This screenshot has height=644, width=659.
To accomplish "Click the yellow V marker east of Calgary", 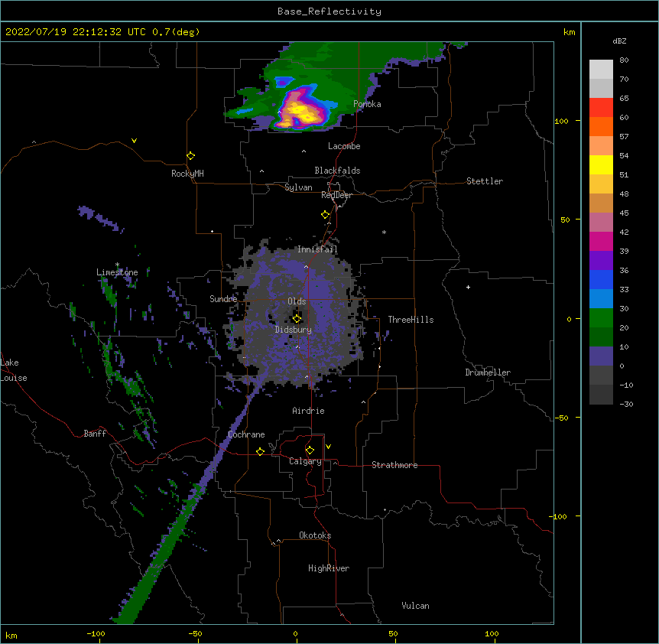I will 328,447.
